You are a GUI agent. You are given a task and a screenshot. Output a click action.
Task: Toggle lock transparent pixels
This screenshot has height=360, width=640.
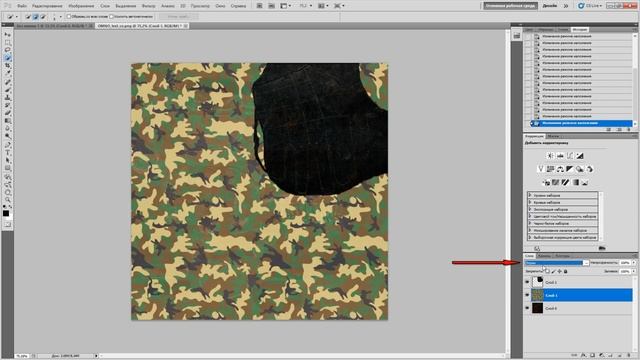coord(547,271)
